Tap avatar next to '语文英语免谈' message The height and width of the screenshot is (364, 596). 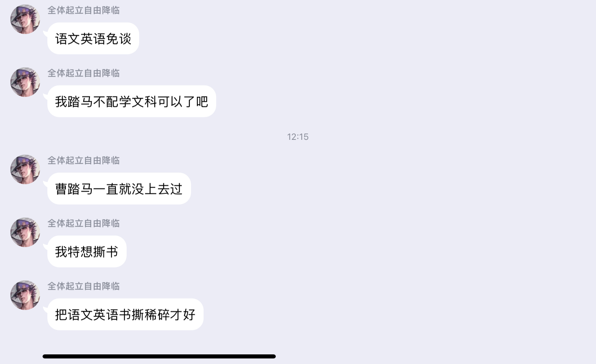click(x=25, y=19)
